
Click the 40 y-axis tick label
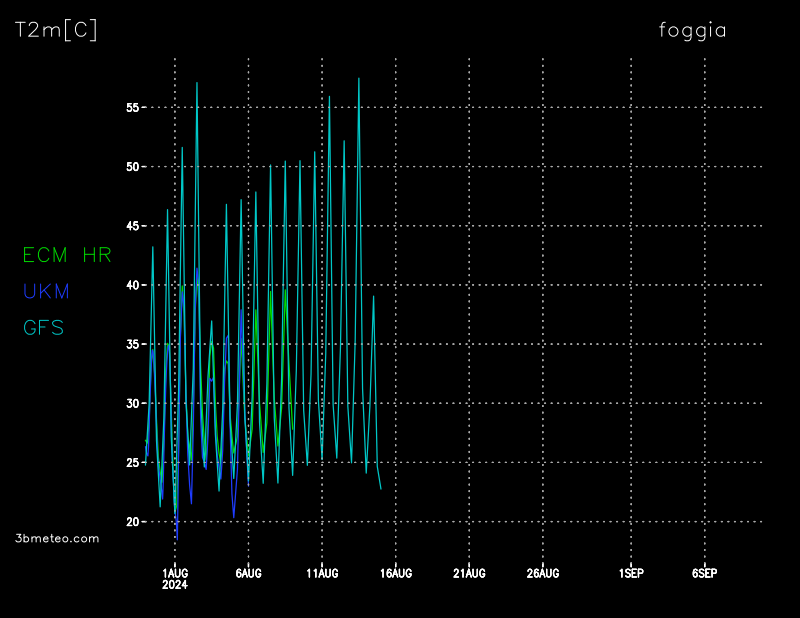click(x=131, y=285)
